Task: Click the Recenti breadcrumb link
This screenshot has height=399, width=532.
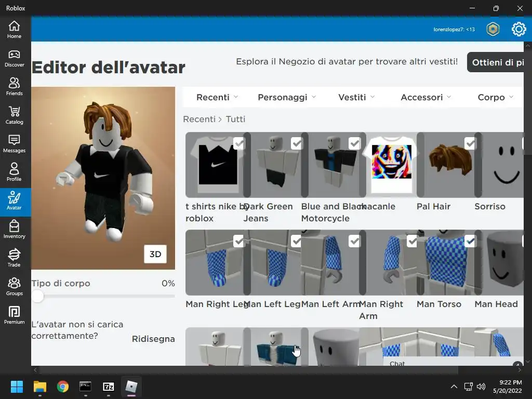Action: 199,119
